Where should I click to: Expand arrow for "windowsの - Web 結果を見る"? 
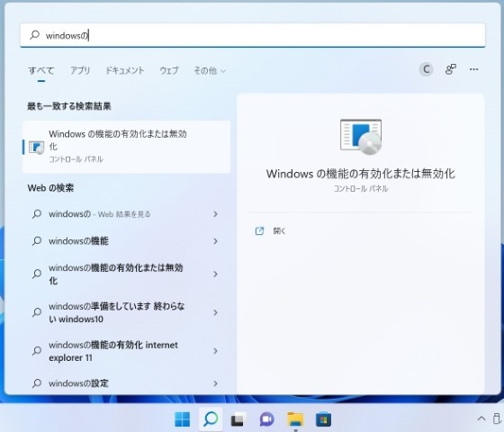point(215,214)
